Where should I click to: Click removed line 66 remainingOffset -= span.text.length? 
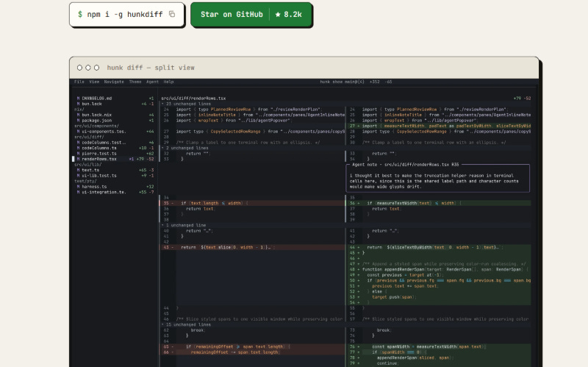click(x=252, y=352)
